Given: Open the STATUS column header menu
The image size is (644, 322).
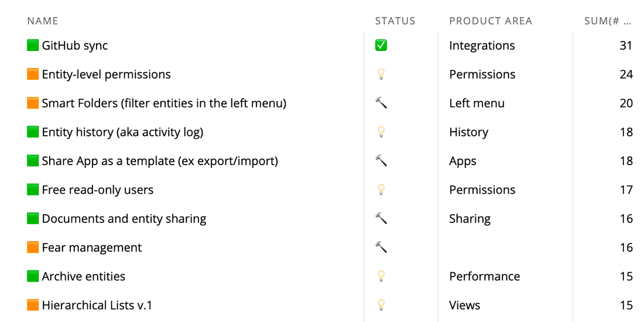Looking at the screenshot, I should pos(395,21).
